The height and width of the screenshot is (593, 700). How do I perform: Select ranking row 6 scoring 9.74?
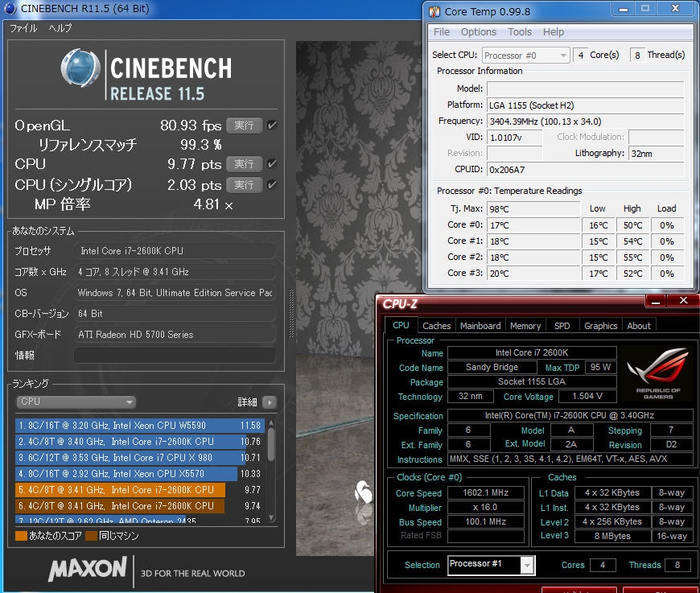point(140,505)
